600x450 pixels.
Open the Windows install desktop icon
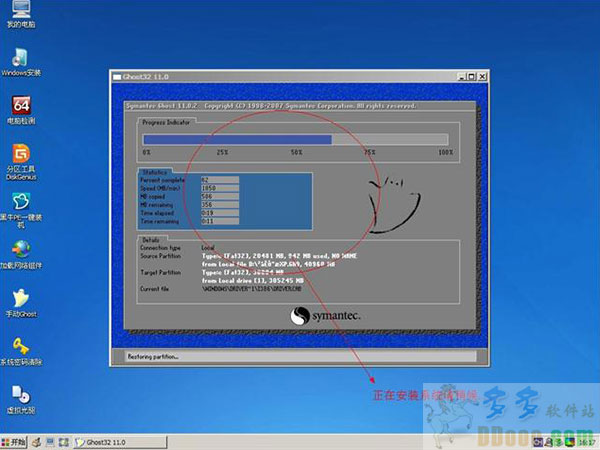[x=21, y=62]
